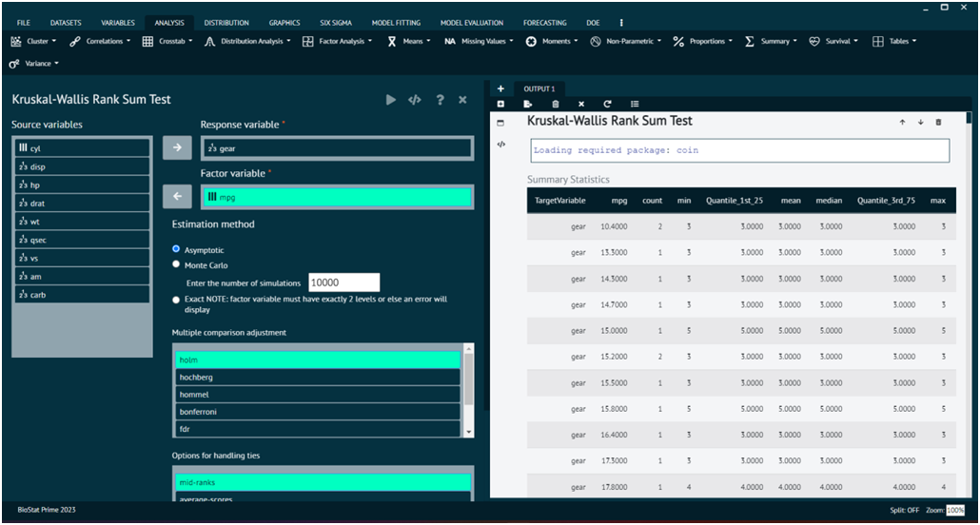Click scroll-down arrow of adjustment list
The image size is (980, 525).
(x=469, y=432)
